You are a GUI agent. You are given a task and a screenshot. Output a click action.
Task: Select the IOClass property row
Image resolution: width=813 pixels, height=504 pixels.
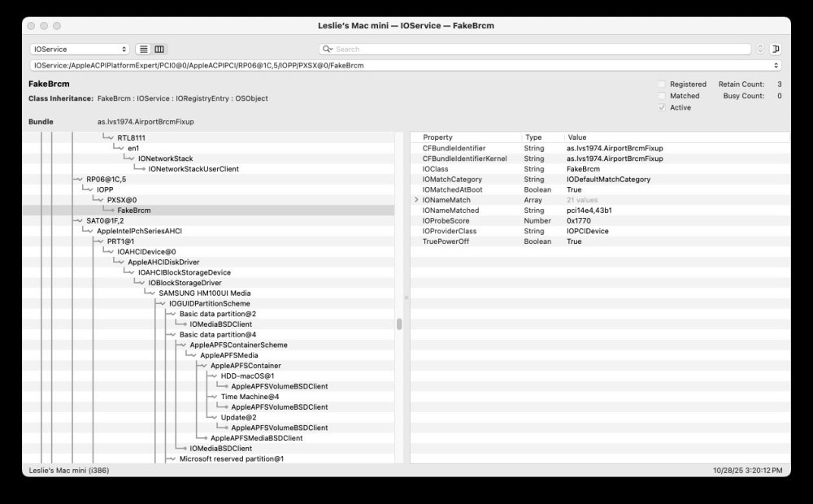601,168
